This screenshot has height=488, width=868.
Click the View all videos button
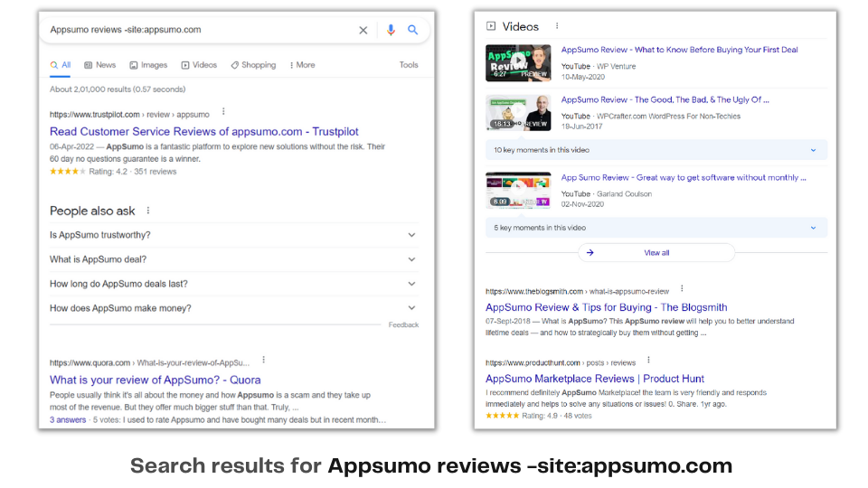click(x=656, y=253)
